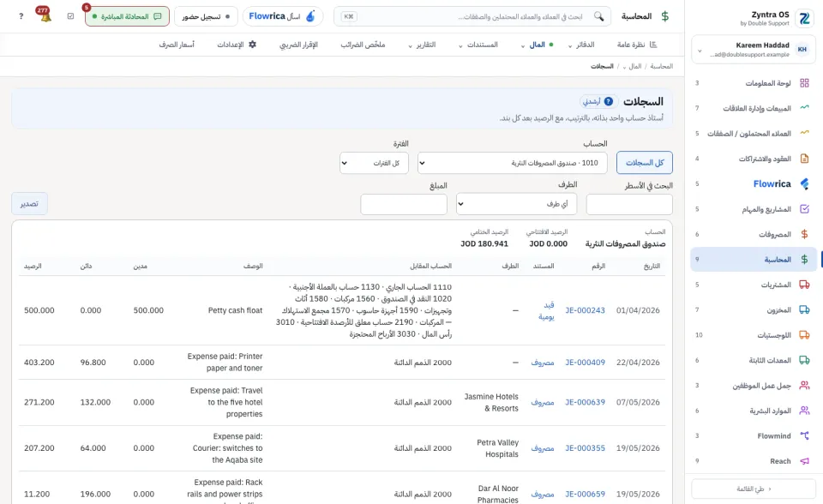823x504 pixels.
Task: Open the Flowmind sidebar icon
Action: tap(804, 435)
